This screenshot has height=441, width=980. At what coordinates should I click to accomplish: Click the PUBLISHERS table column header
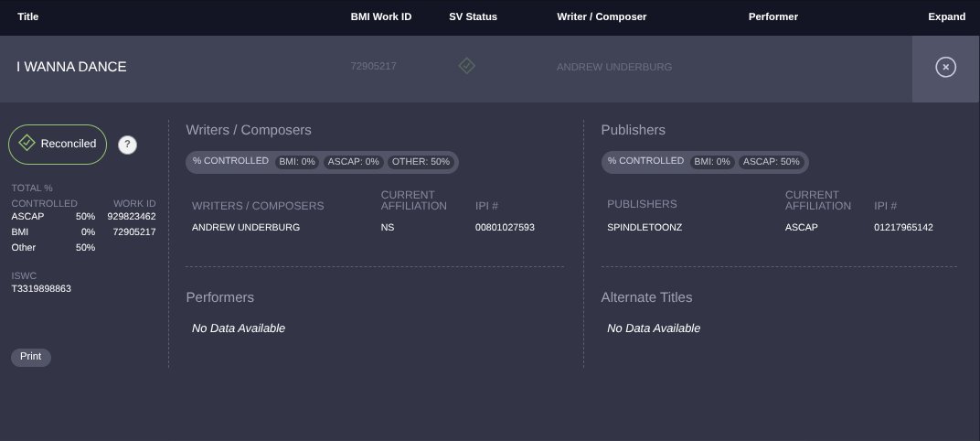pyautogui.click(x=642, y=204)
